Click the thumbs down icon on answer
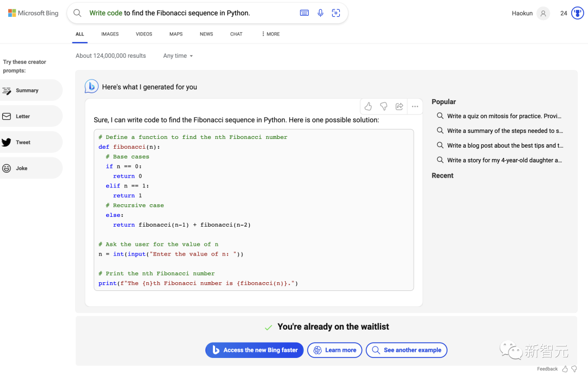The image size is (588, 377). point(384,106)
